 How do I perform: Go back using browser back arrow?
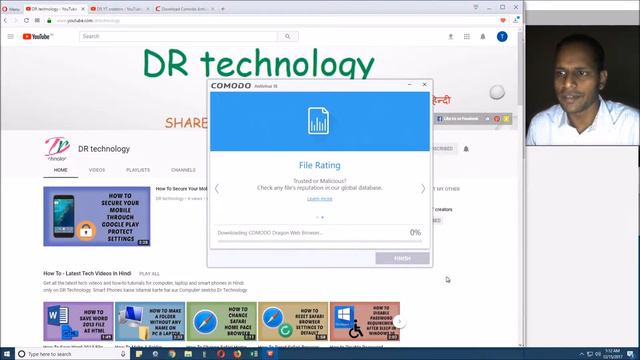coord(5,20)
